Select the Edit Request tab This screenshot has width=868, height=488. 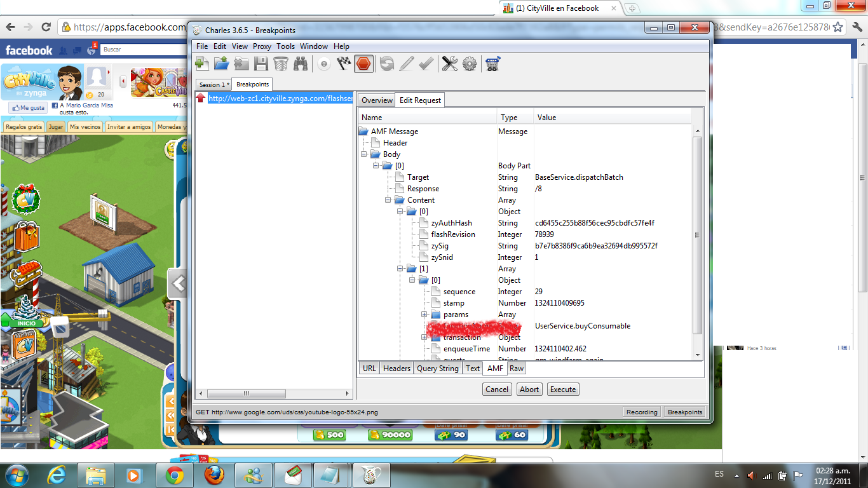click(420, 100)
